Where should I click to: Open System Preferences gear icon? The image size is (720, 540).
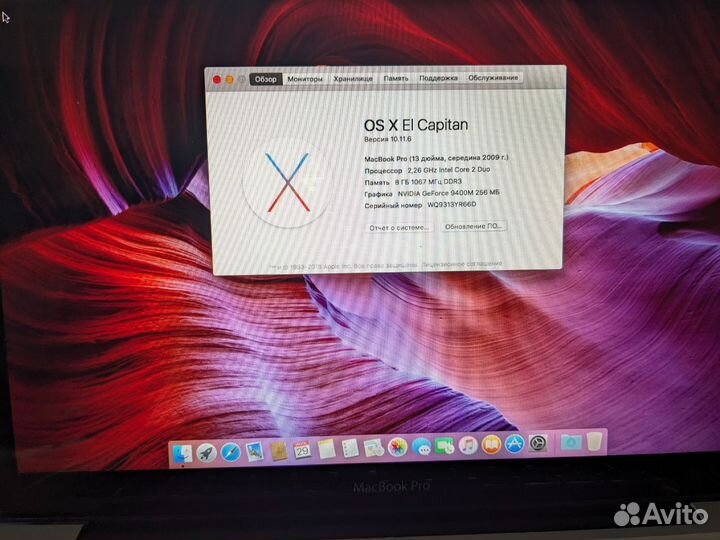538,444
